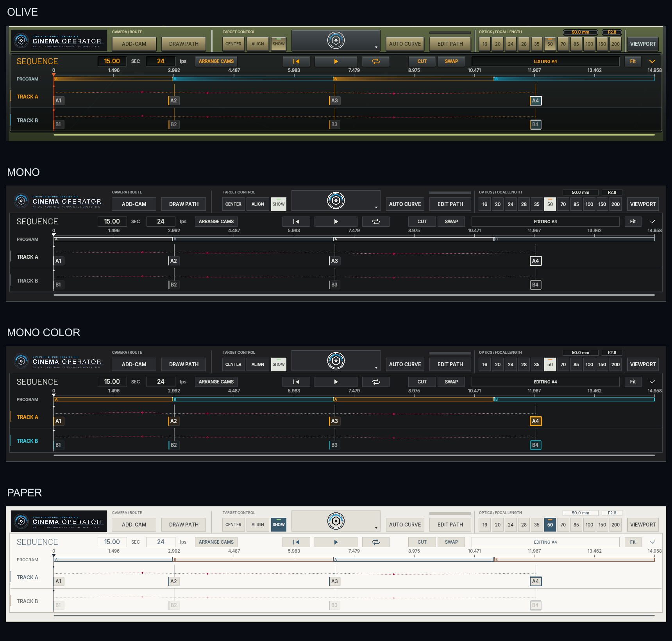Click rewind-to-start icon in Paper panel

click(x=296, y=542)
